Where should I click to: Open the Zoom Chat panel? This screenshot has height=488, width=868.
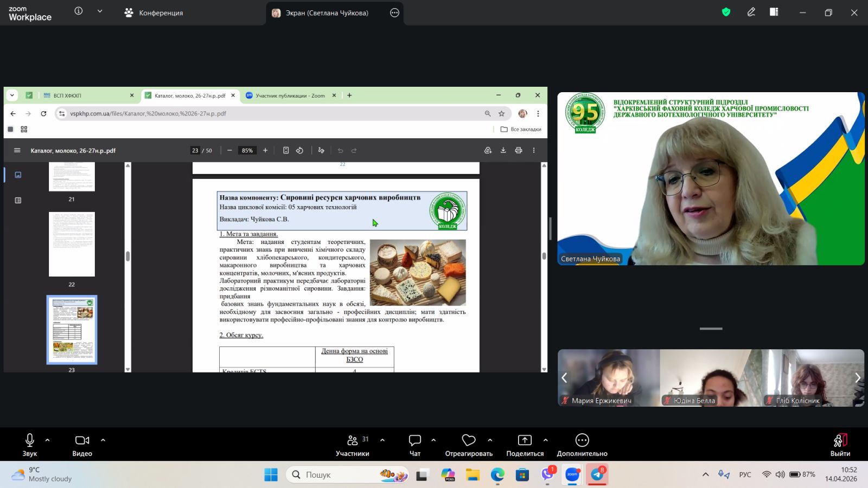tap(415, 445)
